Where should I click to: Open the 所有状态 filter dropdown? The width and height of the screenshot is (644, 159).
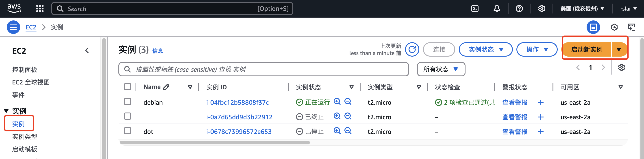click(441, 69)
